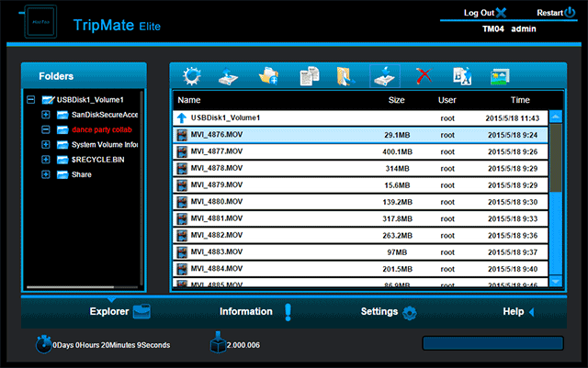The width and height of the screenshot is (588, 368).
Task: Sort files by Name column header
Action: (189, 100)
